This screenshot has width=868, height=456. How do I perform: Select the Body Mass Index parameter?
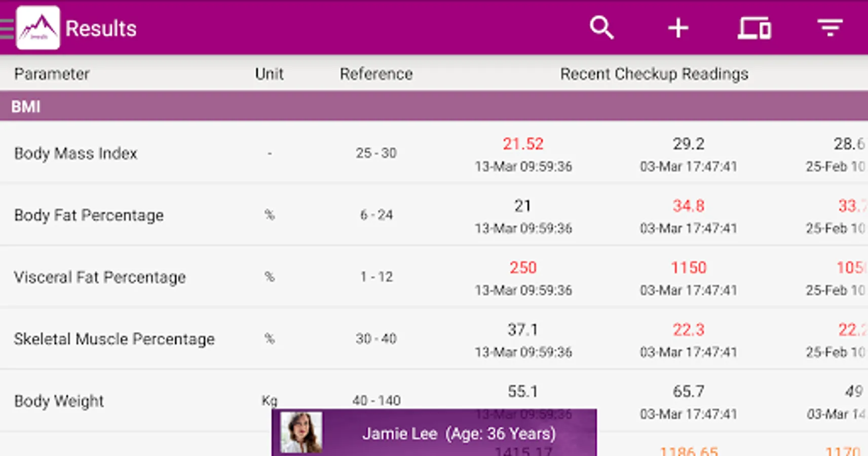click(x=76, y=153)
